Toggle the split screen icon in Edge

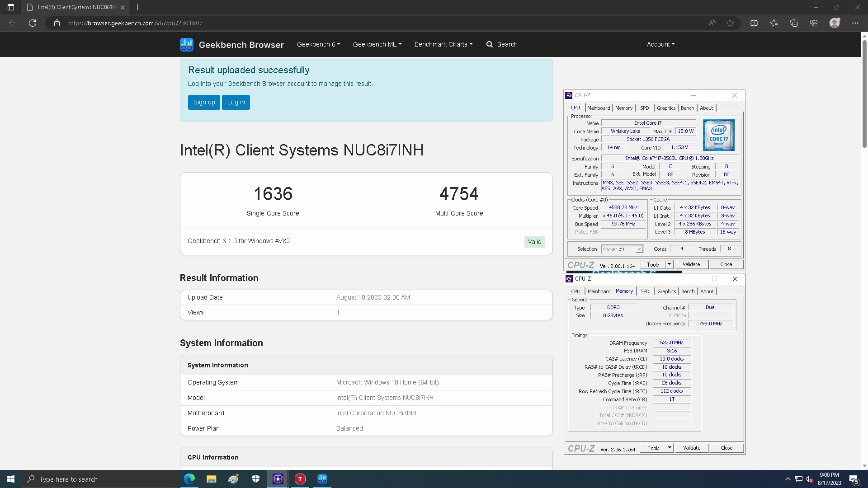point(754,23)
